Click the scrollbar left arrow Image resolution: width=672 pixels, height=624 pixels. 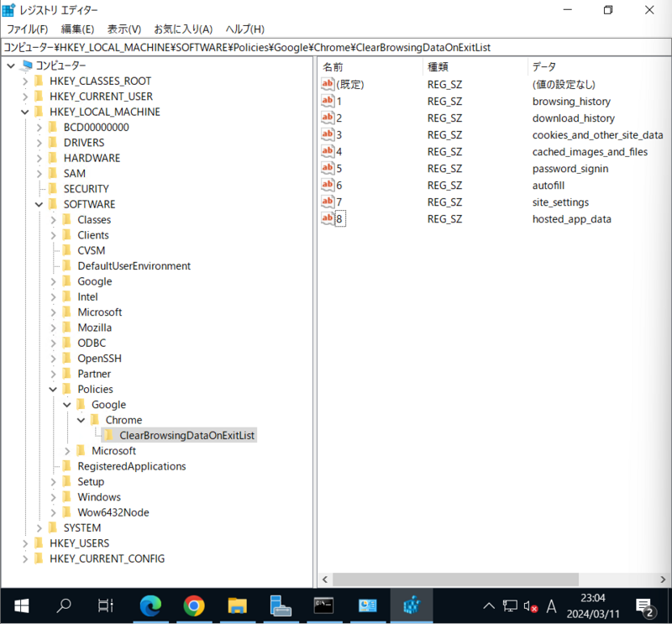point(325,579)
